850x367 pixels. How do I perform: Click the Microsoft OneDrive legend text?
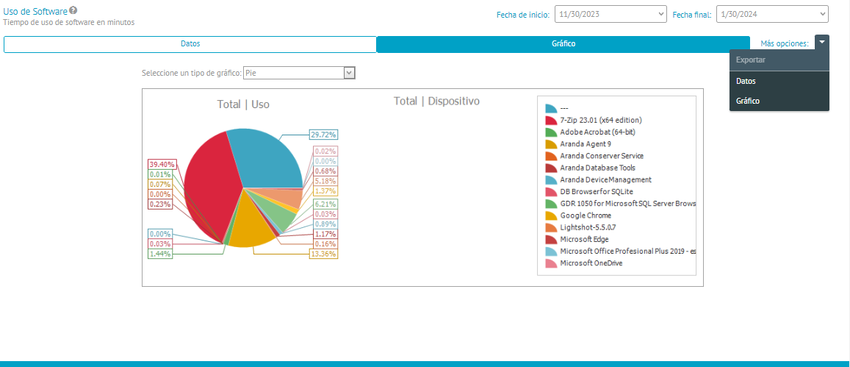tap(591, 263)
